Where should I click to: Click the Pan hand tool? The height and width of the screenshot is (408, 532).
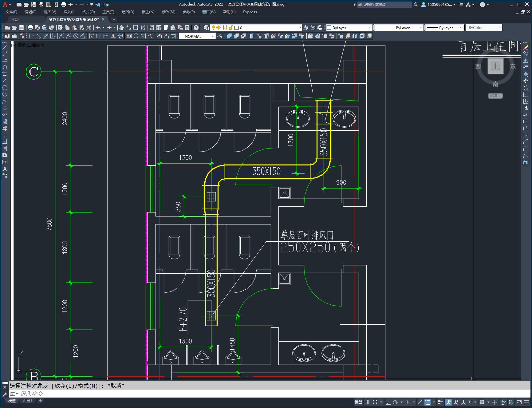coord(122,28)
